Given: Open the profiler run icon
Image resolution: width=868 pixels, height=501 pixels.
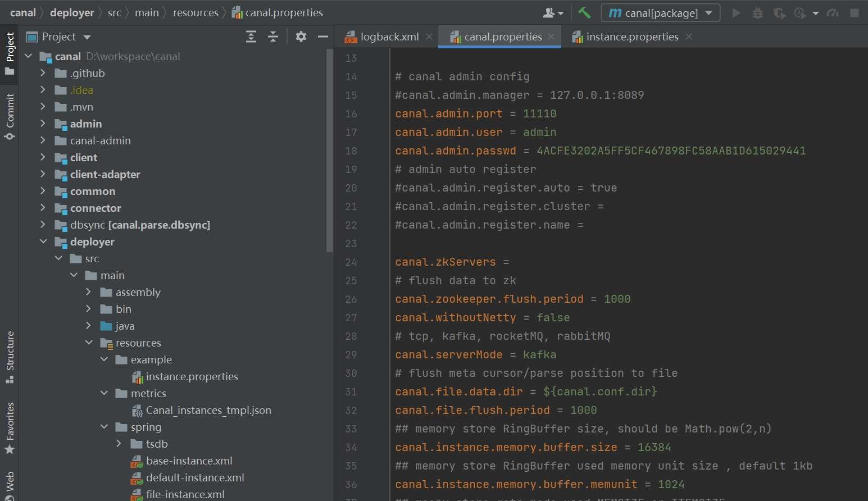Looking at the screenshot, I should [x=800, y=12].
